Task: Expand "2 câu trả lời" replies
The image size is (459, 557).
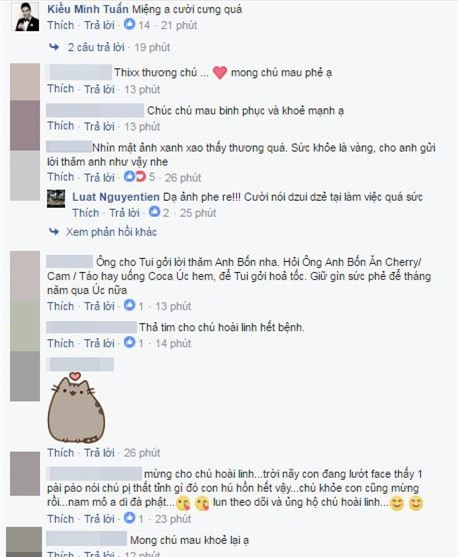Action: click(x=96, y=47)
